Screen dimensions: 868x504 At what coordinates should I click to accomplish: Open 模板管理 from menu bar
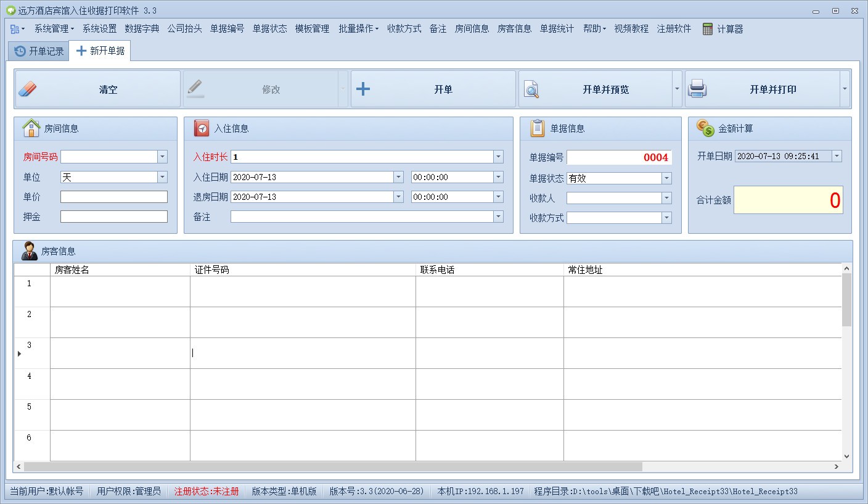pyautogui.click(x=312, y=29)
